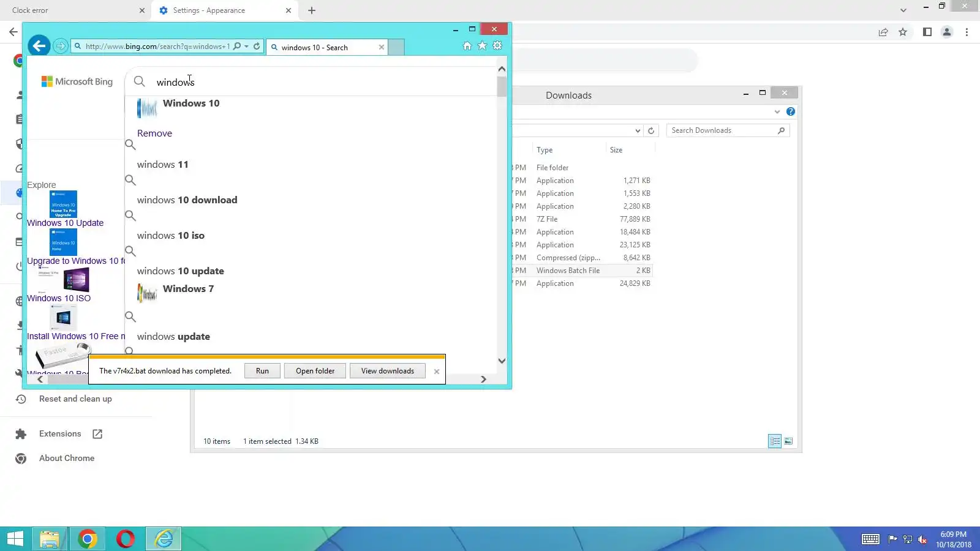Click Chrome's share page icon
The height and width of the screenshot is (551, 980).
(x=883, y=32)
